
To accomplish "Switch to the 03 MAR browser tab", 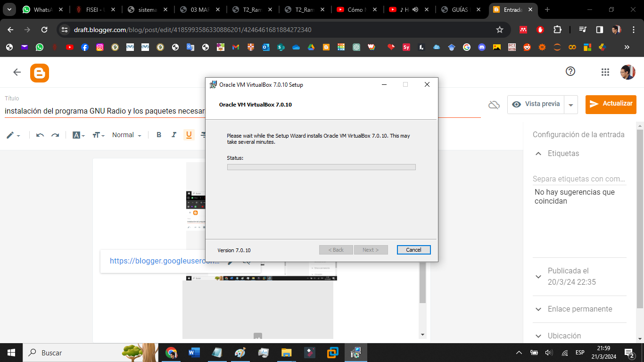I will coord(200,9).
